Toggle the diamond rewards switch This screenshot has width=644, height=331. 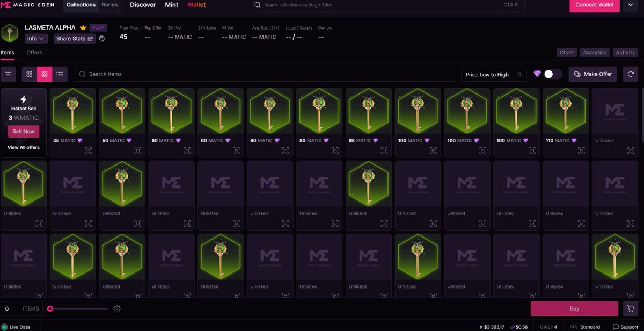553,74
